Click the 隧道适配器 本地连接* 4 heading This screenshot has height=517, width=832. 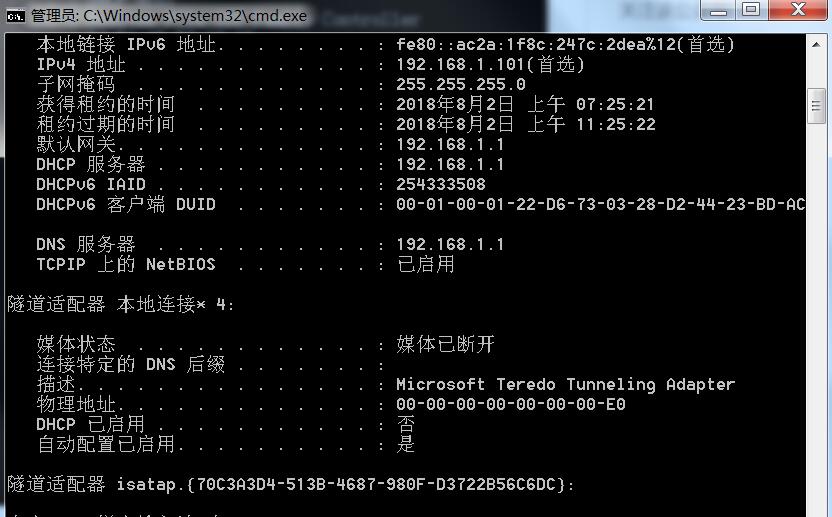click(121, 304)
